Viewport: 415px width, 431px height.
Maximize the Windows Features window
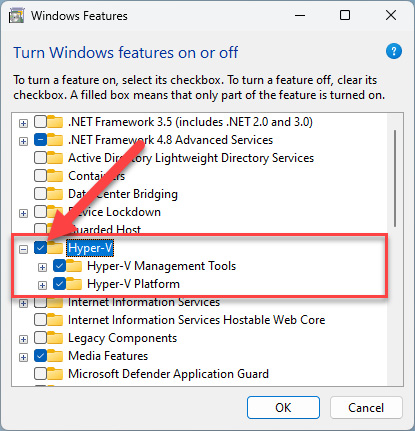click(x=345, y=15)
